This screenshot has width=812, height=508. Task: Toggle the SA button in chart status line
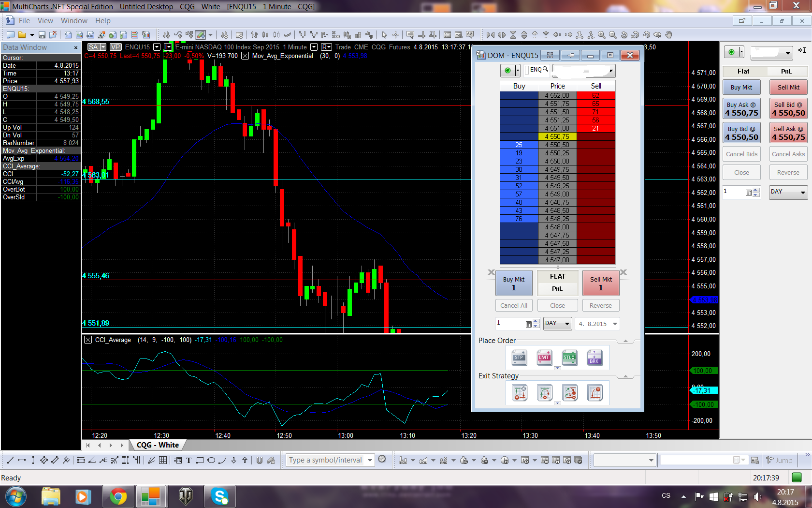pyautogui.click(x=93, y=47)
